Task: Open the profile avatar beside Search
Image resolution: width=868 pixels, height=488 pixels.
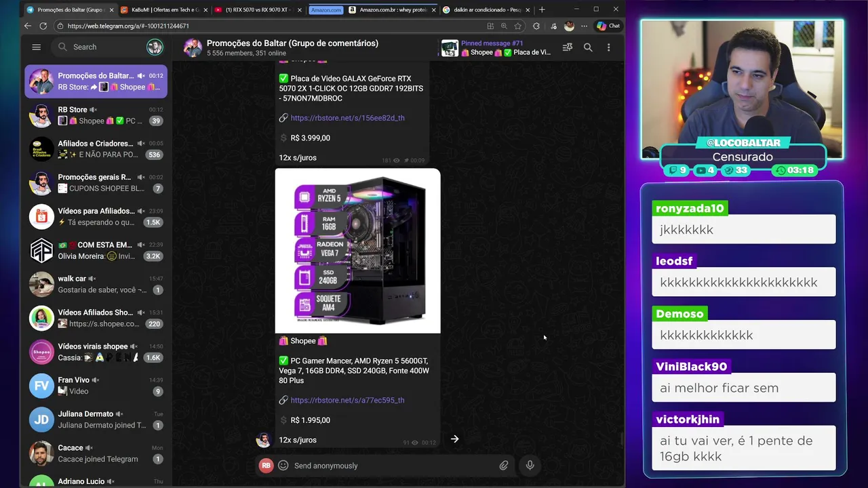Action: coord(155,47)
